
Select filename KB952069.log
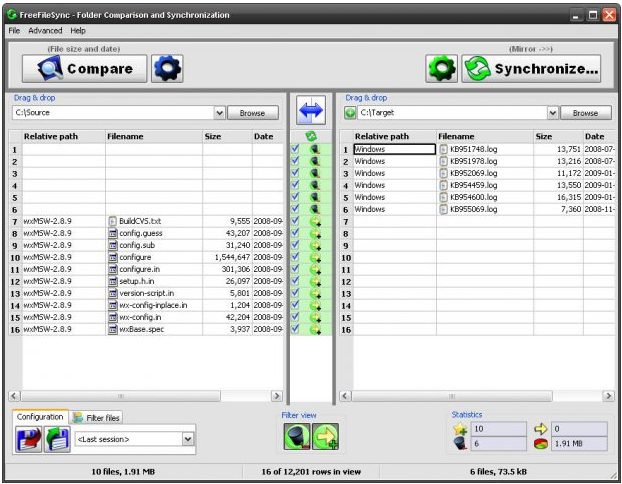[473, 173]
